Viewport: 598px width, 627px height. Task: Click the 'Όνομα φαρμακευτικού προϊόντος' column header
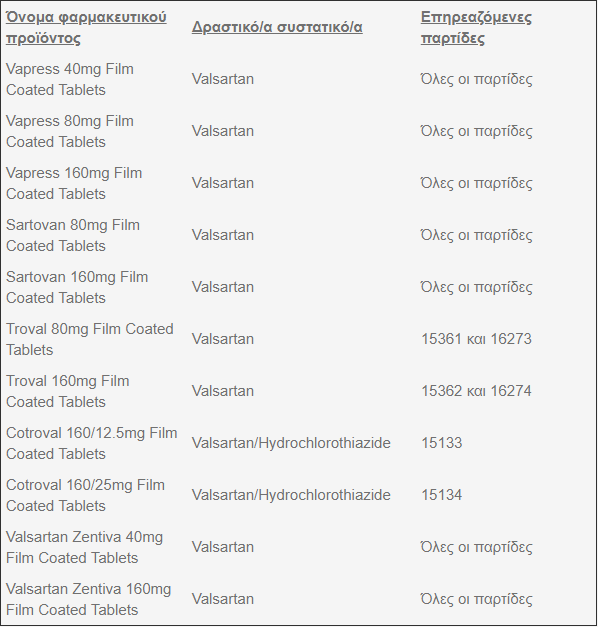(86, 28)
